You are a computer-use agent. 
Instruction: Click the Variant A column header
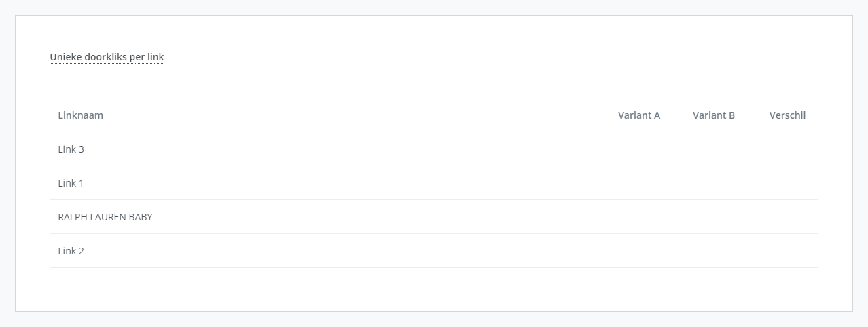click(x=638, y=115)
